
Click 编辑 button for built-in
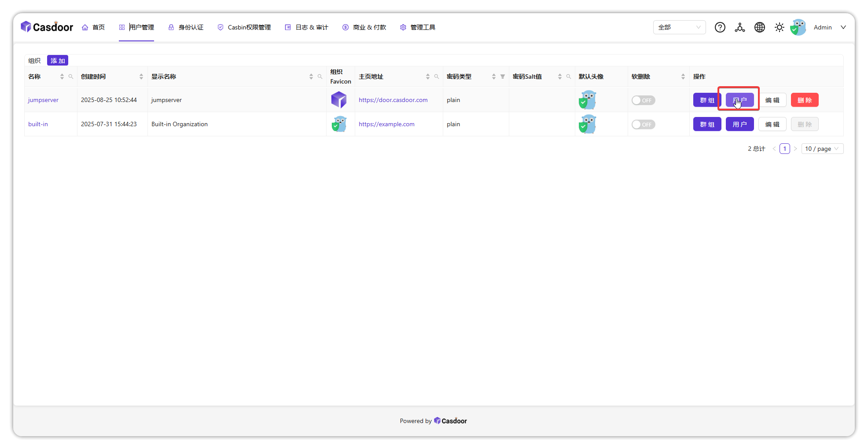point(772,124)
